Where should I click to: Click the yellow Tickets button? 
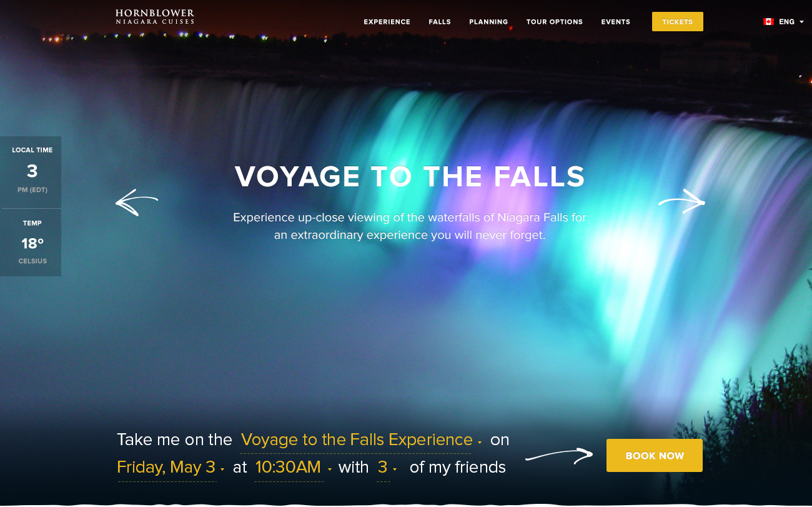pos(678,22)
